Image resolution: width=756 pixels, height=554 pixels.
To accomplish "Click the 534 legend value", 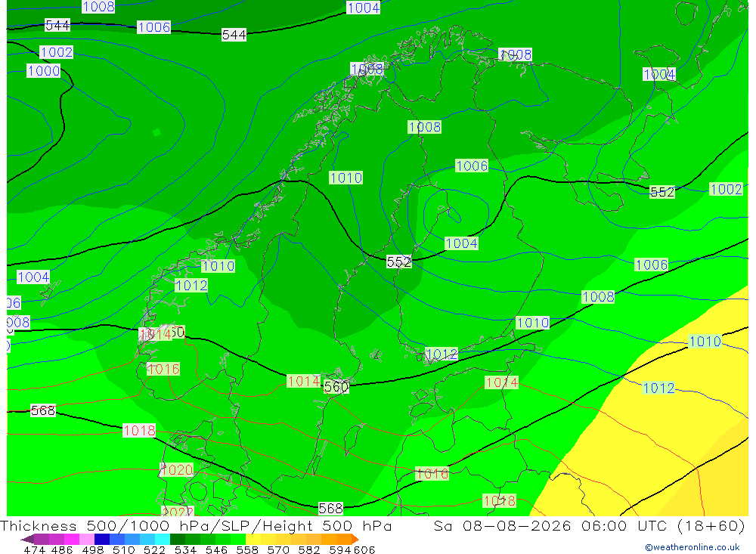I will click(x=185, y=549).
